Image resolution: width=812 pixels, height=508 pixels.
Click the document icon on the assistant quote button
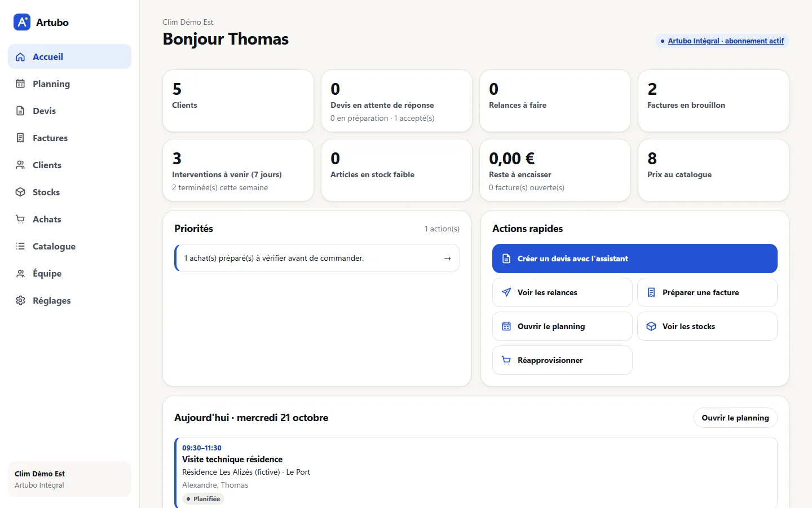(x=506, y=259)
